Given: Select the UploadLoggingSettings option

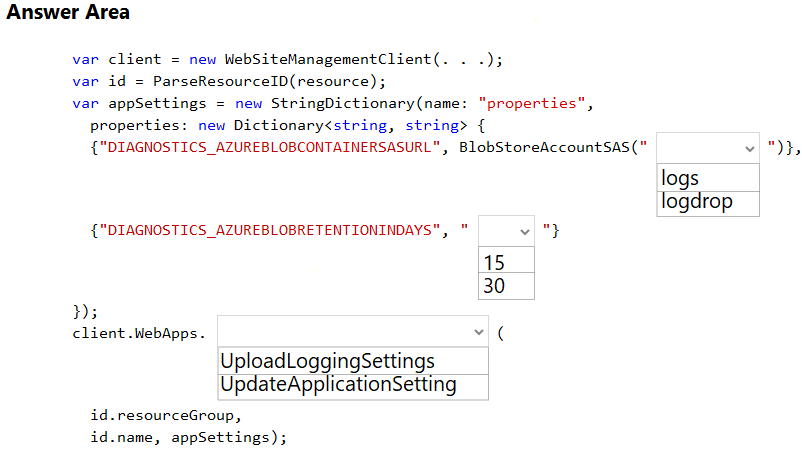Looking at the screenshot, I should click(353, 361).
